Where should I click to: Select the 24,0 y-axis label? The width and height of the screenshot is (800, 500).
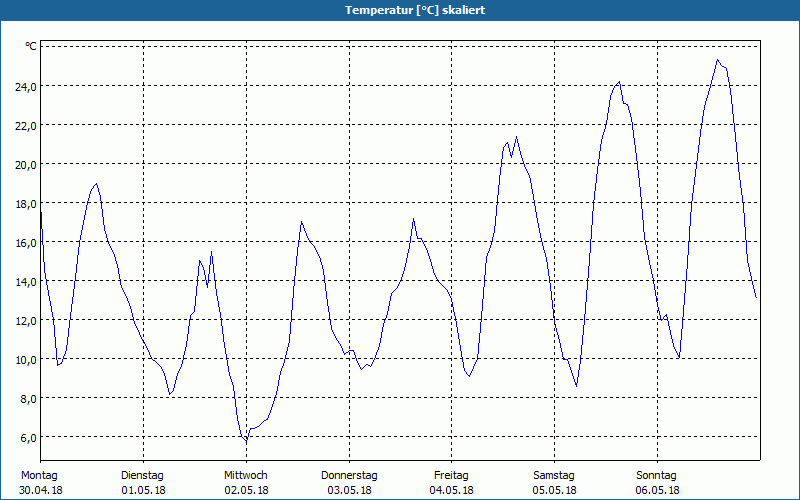click(x=26, y=87)
